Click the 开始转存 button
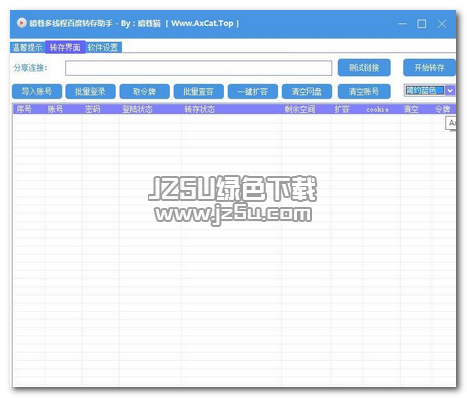This screenshot has width=467, height=398. pyautogui.click(x=429, y=68)
